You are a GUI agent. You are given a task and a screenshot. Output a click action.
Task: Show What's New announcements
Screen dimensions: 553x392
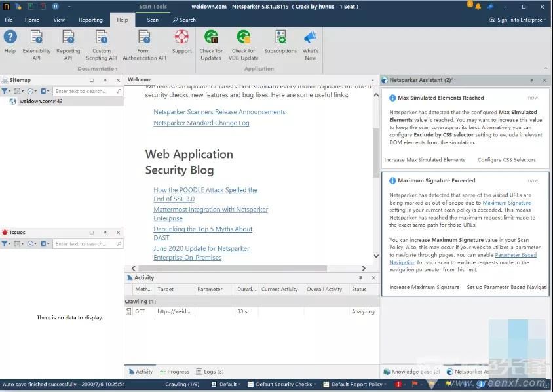click(x=310, y=43)
